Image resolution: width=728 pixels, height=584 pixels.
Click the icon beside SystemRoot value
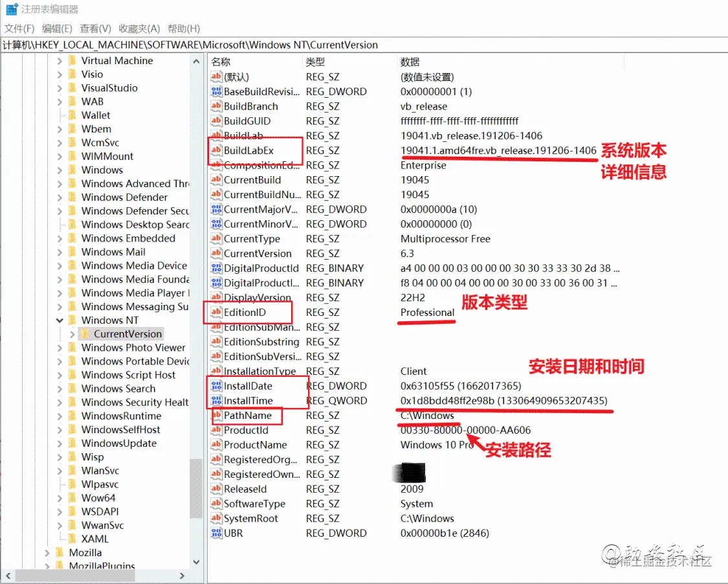(216, 519)
